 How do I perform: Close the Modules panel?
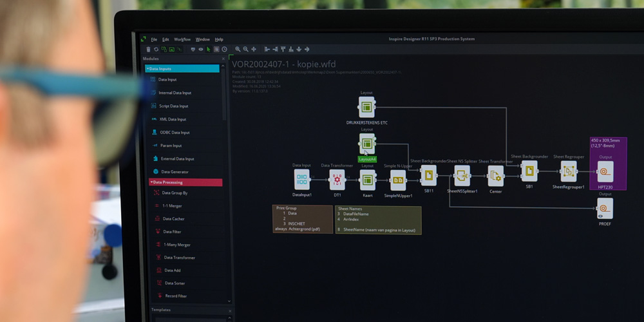[223, 59]
